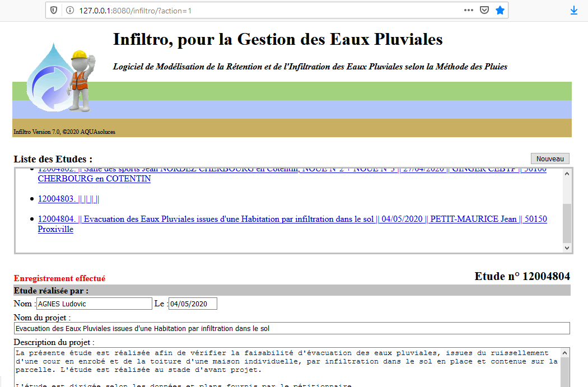
Task: Open the page actions three-dot menu
Action: point(468,11)
